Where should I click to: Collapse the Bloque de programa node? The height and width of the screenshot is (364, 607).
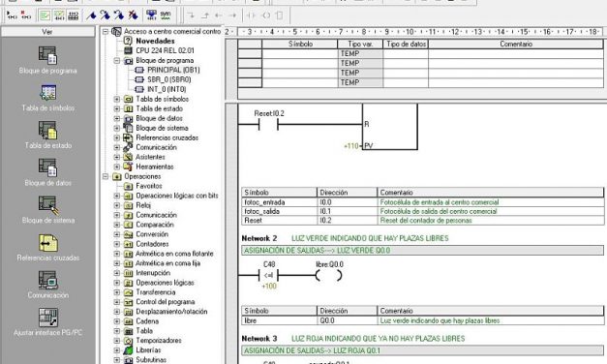coord(116,61)
